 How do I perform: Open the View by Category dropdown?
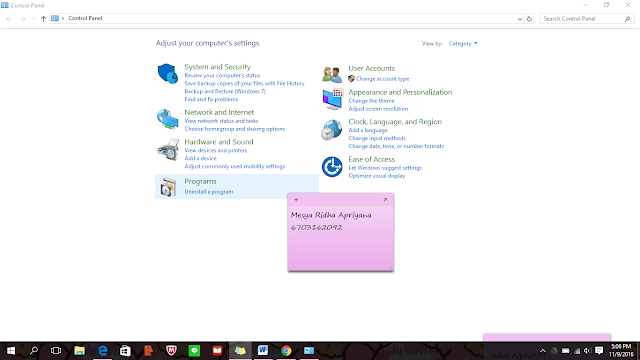coord(463,44)
